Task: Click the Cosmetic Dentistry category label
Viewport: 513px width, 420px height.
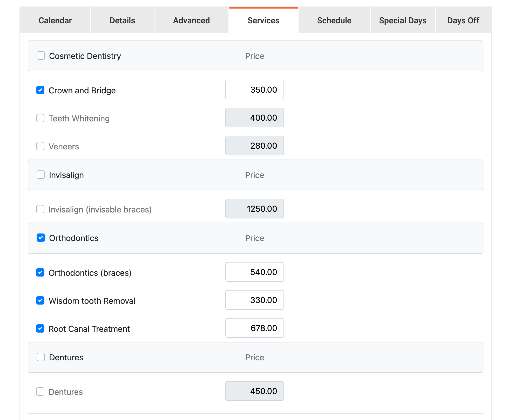Action: 85,56
